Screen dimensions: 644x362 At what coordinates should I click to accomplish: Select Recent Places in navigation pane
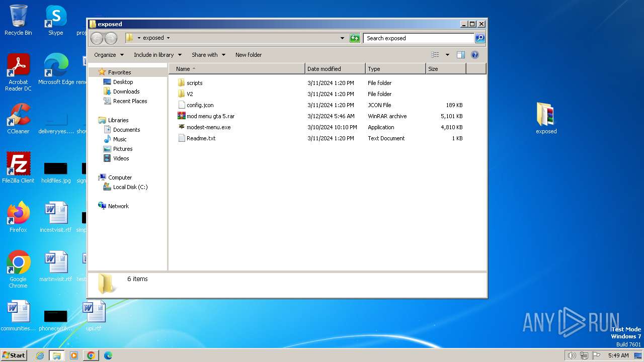click(130, 101)
